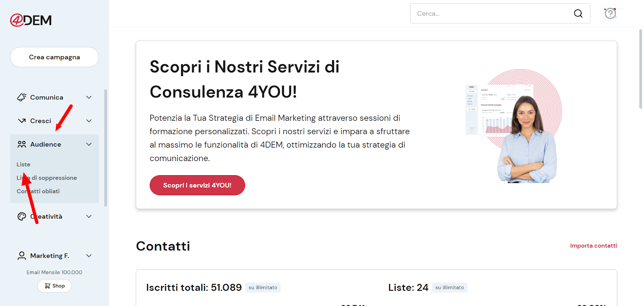Click the Cresci growth arrow icon
This screenshot has height=306, width=644.
[x=22, y=121]
